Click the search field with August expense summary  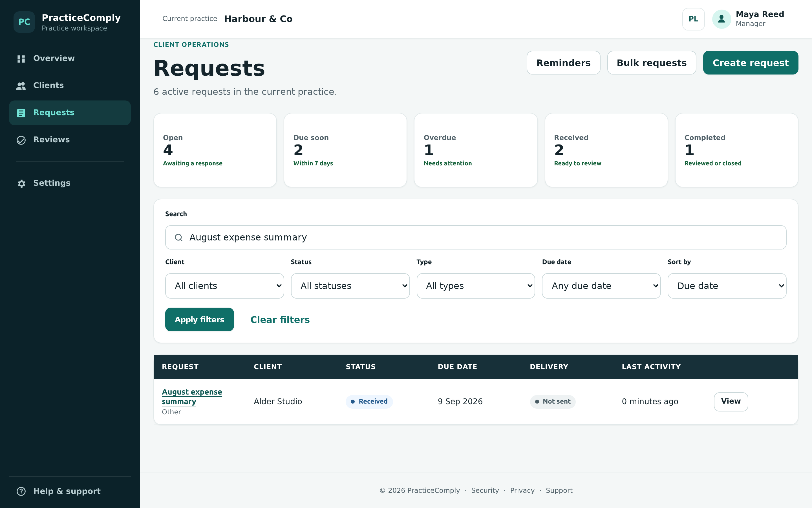coord(475,238)
